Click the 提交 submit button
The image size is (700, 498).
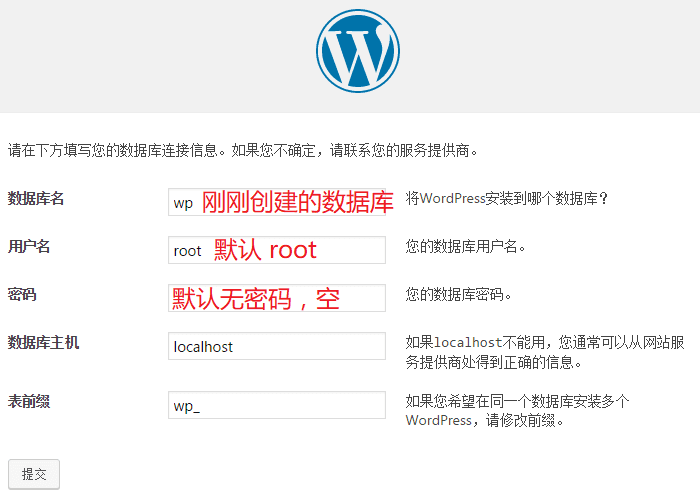coord(34,474)
